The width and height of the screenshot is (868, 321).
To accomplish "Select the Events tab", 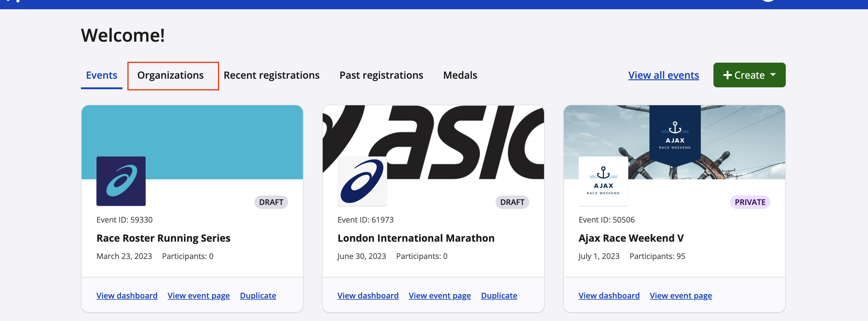I will point(101,75).
